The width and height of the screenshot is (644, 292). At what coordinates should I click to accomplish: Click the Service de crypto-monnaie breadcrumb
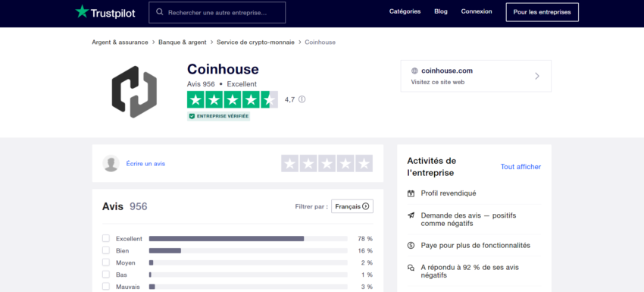[255, 42]
